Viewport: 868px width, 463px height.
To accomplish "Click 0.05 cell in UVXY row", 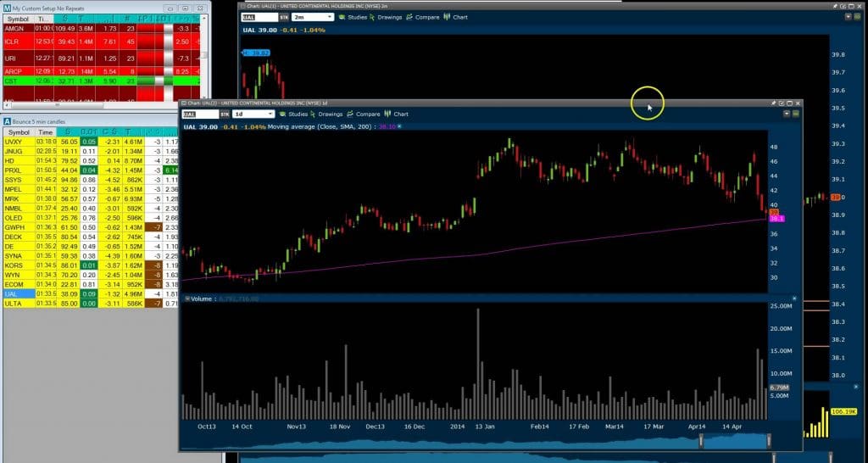I will [88, 142].
